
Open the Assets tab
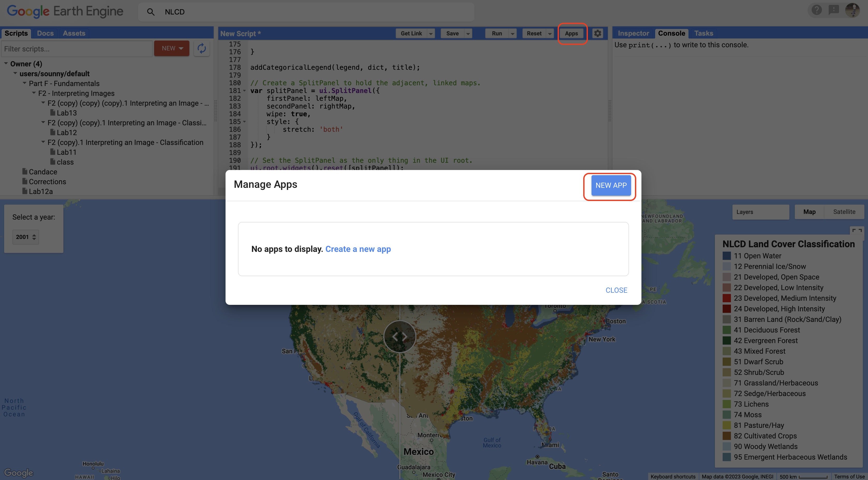pos(74,33)
